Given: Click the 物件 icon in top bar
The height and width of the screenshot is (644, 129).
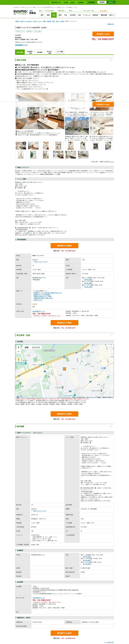Looking at the screenshot, I should pos(66,2).
